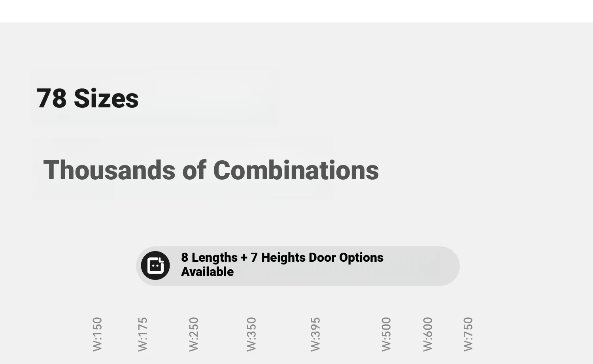The image size is (593, 364).
Task: Pick the W:500 width marker
Action: 386,334
